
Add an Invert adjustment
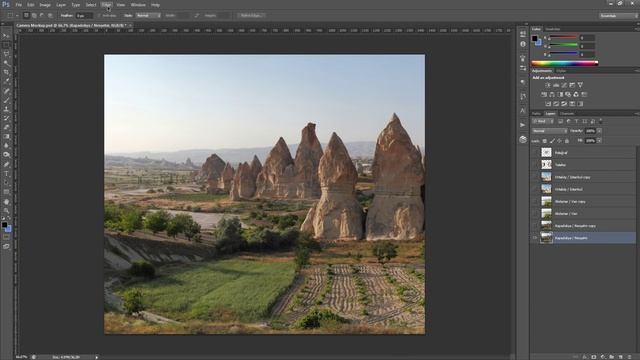tap(548, 104)
